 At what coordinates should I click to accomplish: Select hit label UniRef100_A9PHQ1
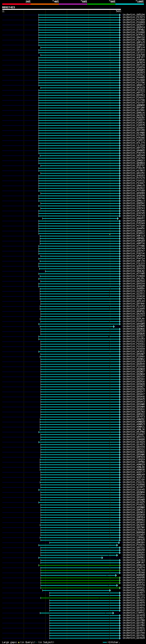pos(133,238)
